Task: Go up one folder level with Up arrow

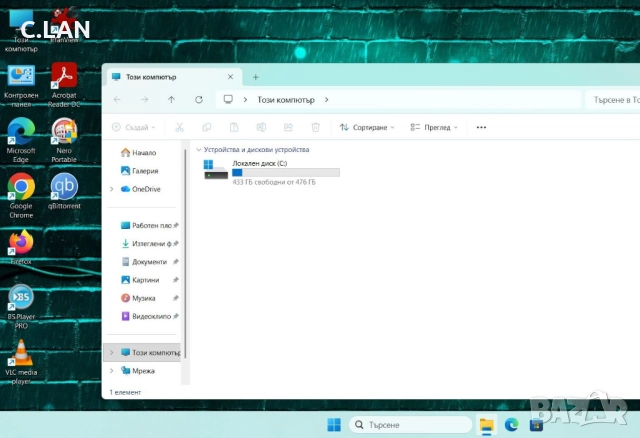Action: [x=171, y=100]
